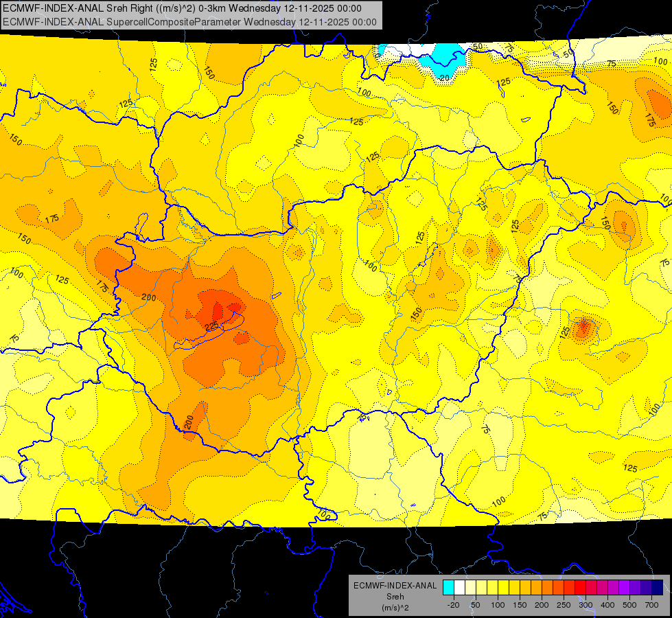Click the '400' tick label in the legend

pyautogui.click(x=607, y=605)
